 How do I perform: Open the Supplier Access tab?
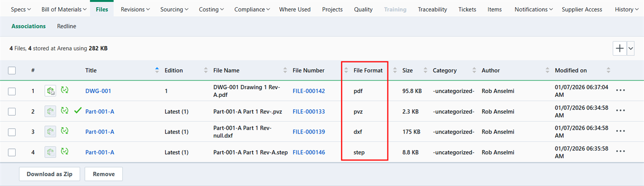pyautogui.click(x=582, y=9)
